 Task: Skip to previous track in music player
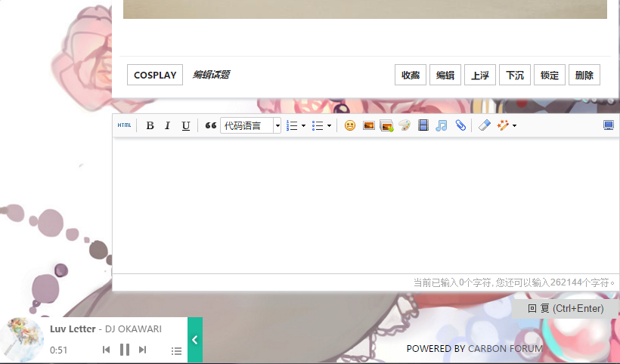pyautogui.click(x=106, y=350)
